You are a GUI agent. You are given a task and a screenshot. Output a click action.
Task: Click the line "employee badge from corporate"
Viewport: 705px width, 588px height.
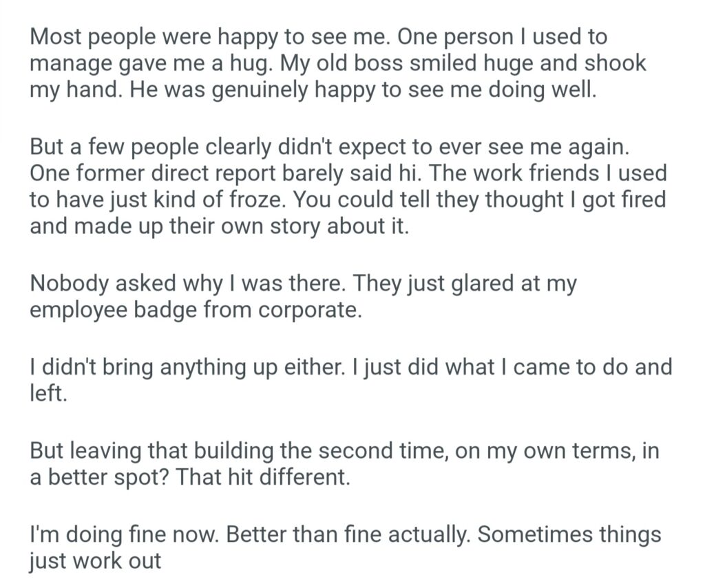coord(195,311)
